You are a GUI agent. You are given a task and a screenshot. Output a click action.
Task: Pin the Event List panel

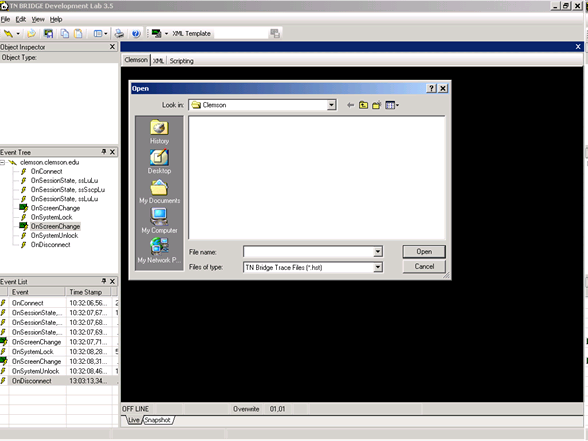104,281
